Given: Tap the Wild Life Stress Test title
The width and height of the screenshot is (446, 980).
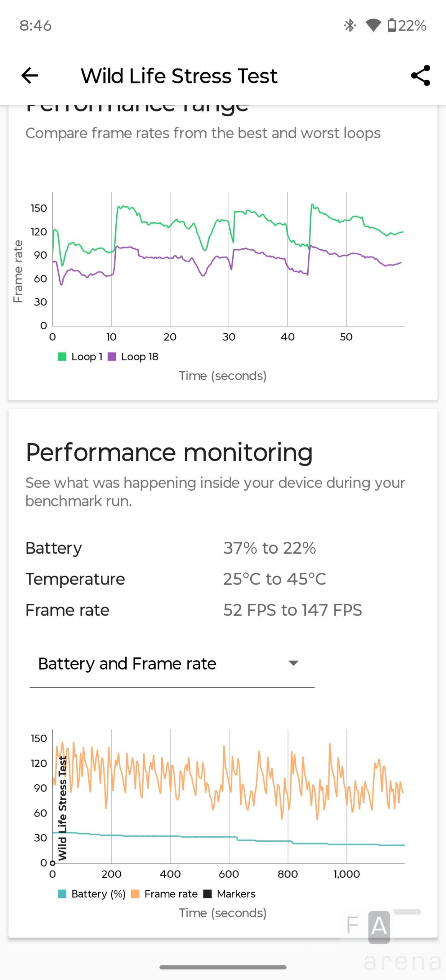Looking at the screenshot, I should (179, 76).
